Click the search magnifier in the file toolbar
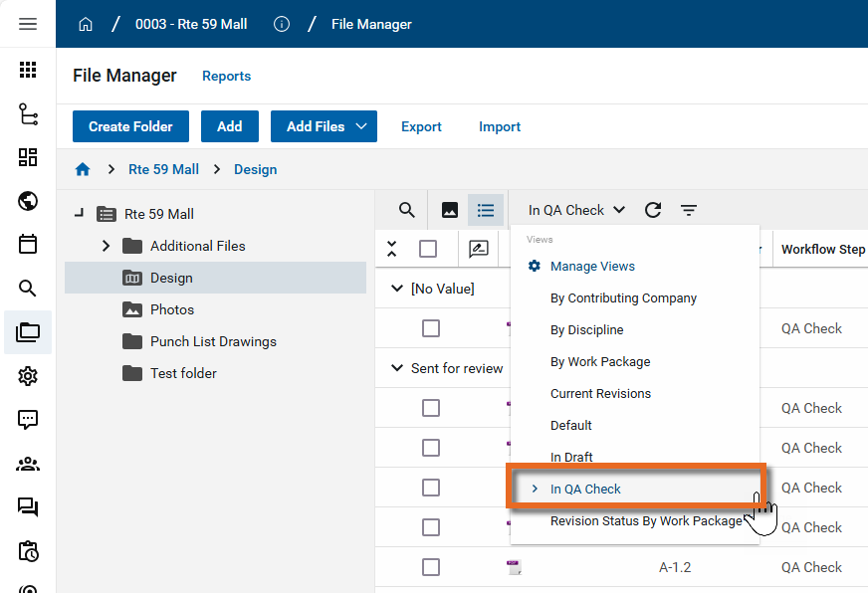 coord(406,210)
